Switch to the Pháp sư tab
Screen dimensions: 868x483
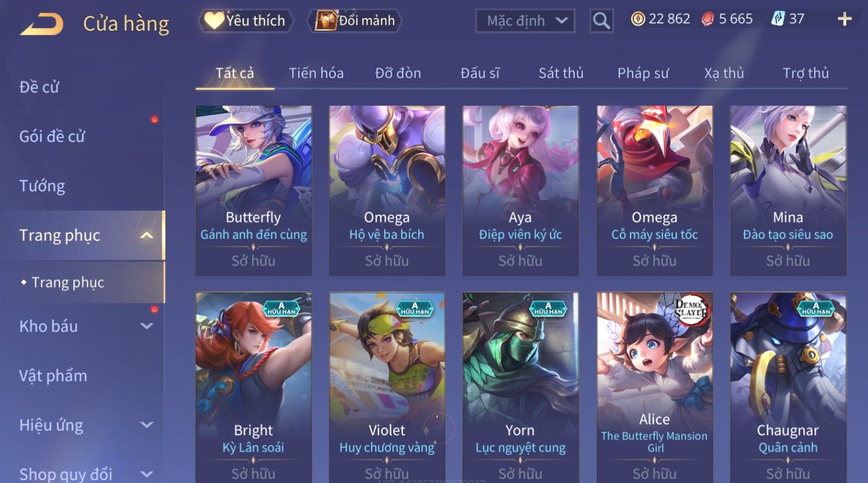(x=643, y=73)
